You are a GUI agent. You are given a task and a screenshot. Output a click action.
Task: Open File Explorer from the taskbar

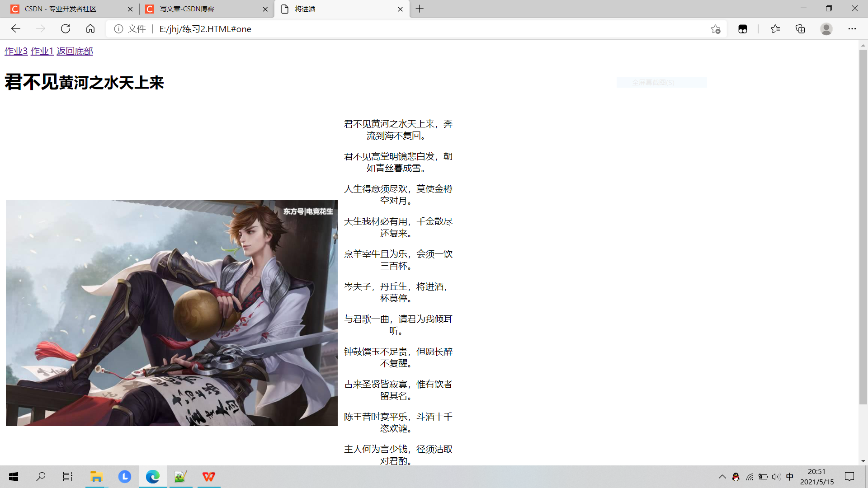[x=96, y=477]
